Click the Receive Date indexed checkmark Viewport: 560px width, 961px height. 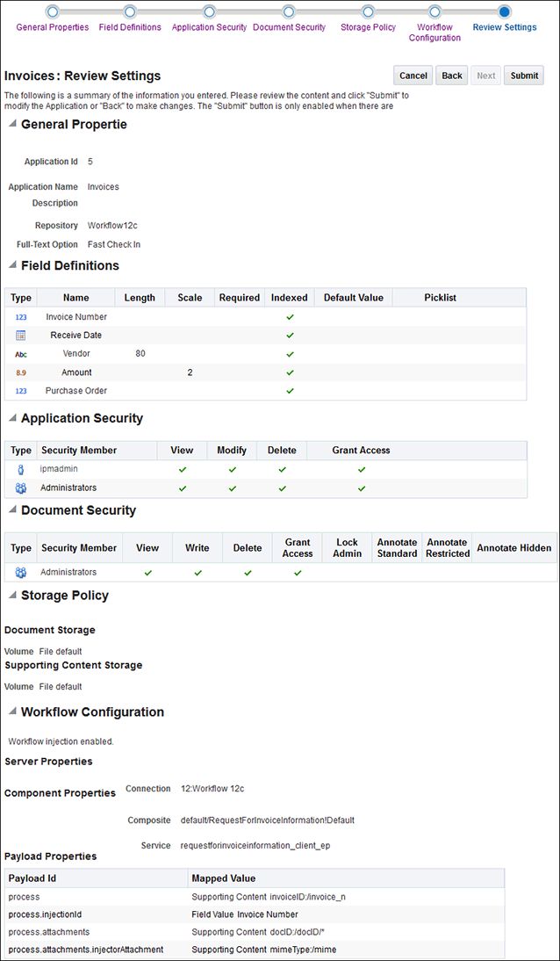291,336
